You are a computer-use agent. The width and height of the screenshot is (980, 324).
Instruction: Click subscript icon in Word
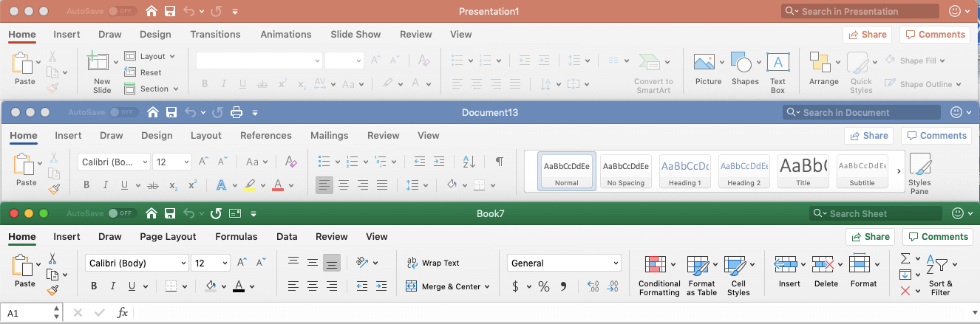[173, 185]
